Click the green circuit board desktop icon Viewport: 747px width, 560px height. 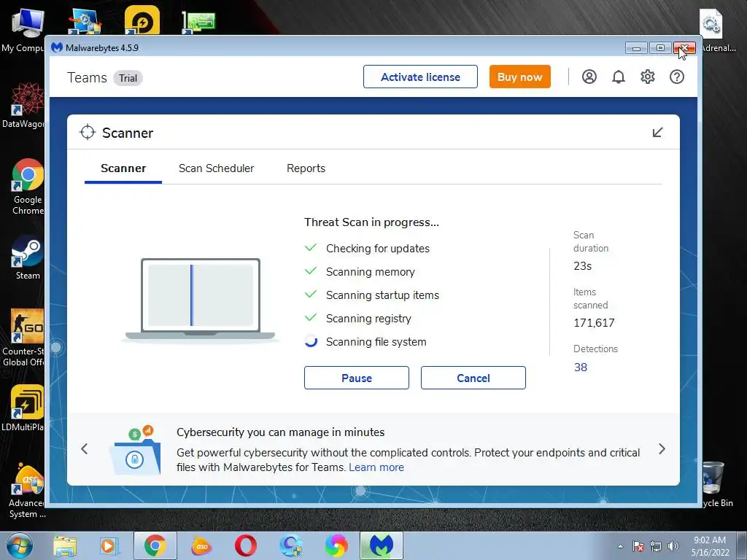[199, 22]
